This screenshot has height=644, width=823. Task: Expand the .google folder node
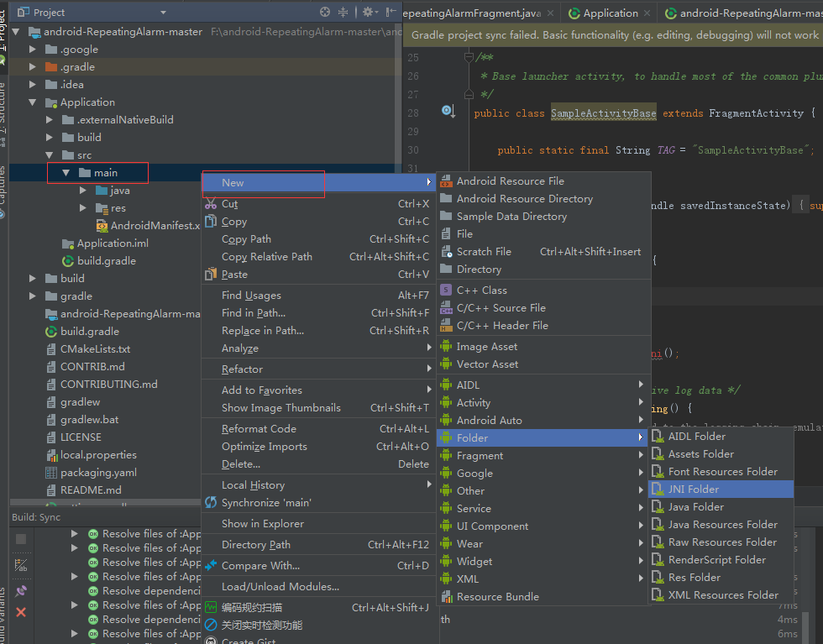pyautogui.click(x=33, y=50)
